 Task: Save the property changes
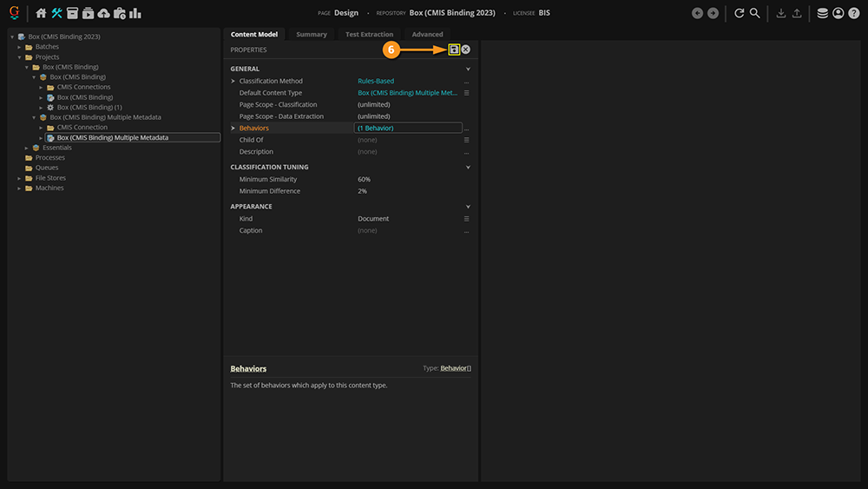coord(454,50)
